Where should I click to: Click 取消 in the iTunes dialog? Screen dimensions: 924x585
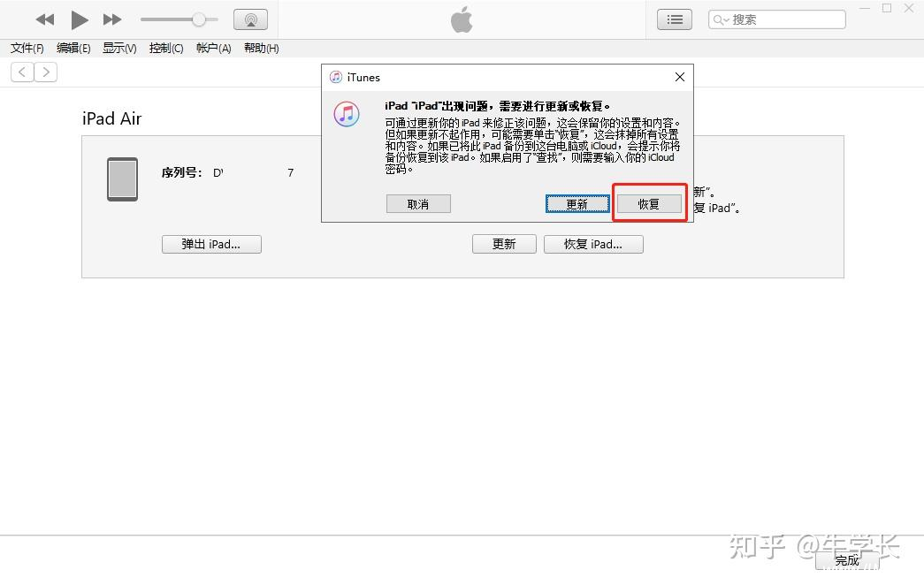click(418, 204)
